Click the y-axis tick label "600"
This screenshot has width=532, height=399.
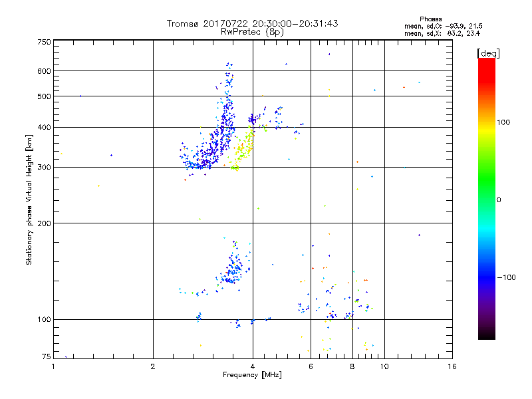[x=44, y=71]
